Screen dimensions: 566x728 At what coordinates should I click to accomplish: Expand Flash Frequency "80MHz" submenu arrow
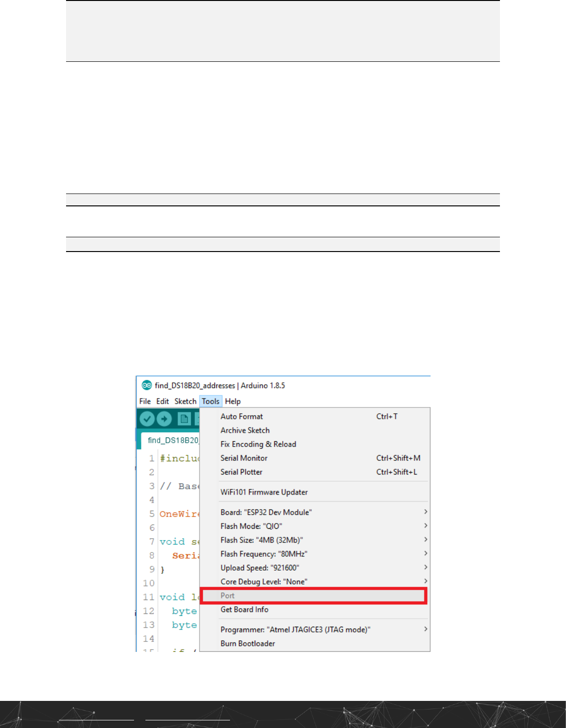point(425,553)
